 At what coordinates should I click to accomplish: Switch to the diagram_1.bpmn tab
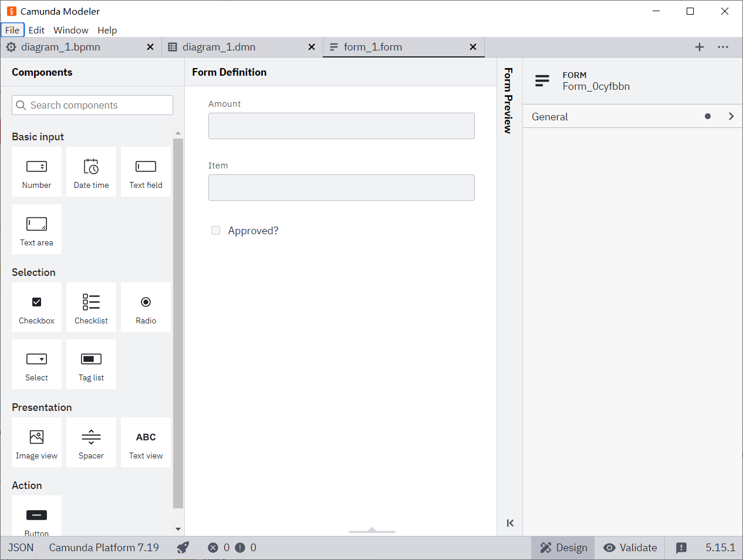[81, 47]
